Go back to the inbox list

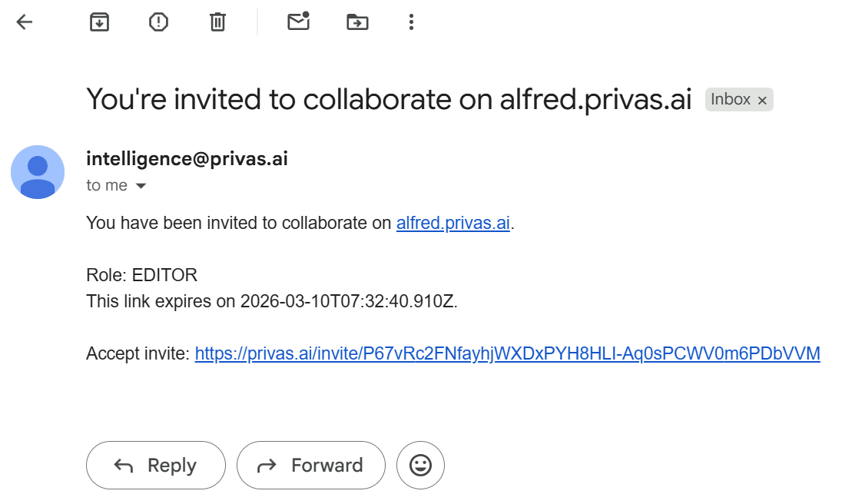click(25, 22)
